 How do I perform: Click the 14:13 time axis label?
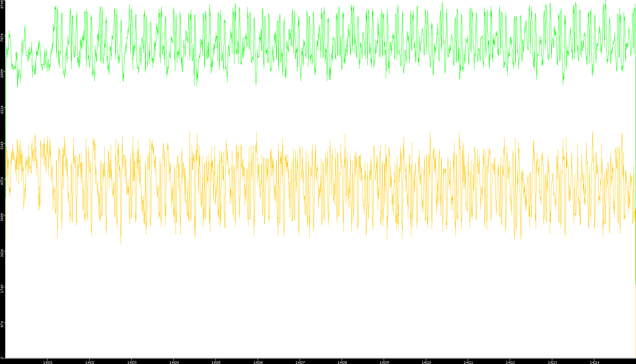point(552,362)
